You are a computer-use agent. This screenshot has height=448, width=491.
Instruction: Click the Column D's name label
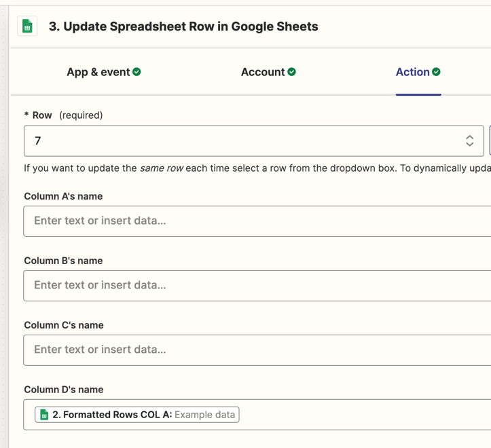[64, 390]
